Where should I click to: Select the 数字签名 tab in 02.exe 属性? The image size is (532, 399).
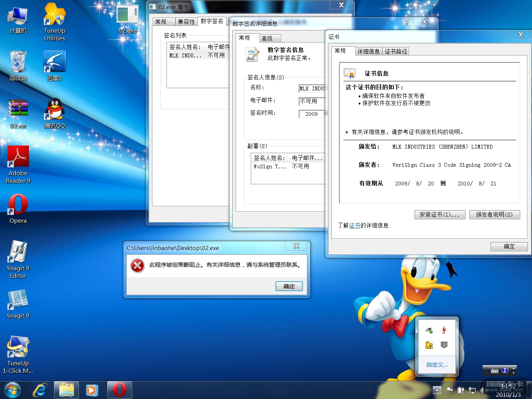[x=212, y=21]
